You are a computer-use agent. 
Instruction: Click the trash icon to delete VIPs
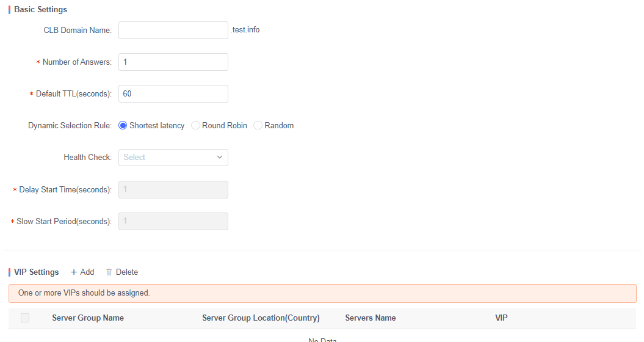point(109,272)
